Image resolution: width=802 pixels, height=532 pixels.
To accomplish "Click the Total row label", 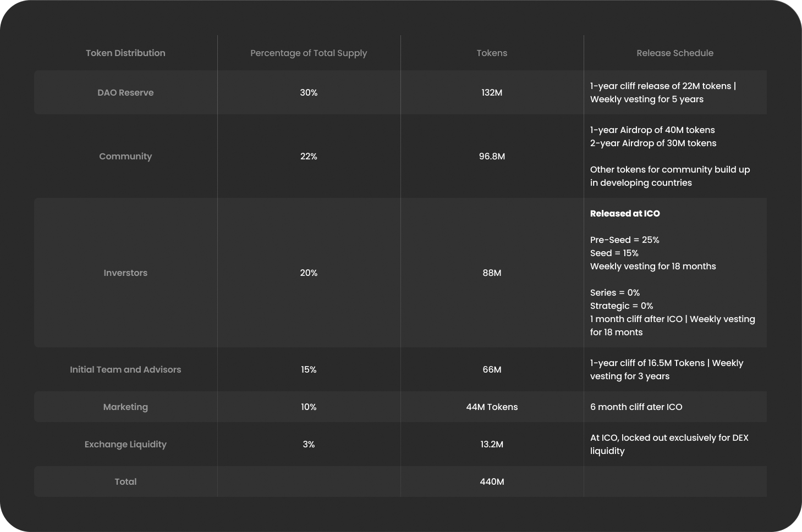I will [x=125, y=481].
